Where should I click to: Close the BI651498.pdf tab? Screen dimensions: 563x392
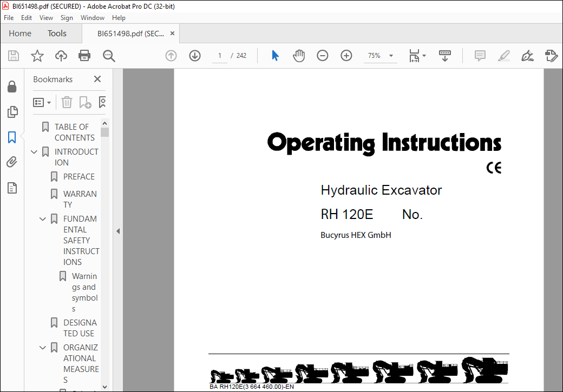[172, 34]
